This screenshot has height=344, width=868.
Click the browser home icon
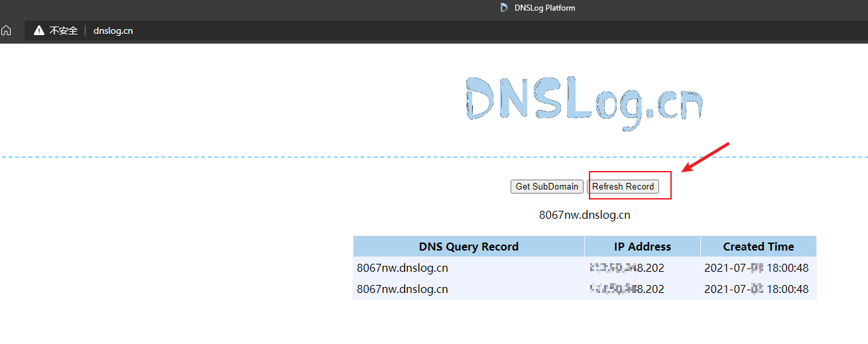[x=6, y=30]
